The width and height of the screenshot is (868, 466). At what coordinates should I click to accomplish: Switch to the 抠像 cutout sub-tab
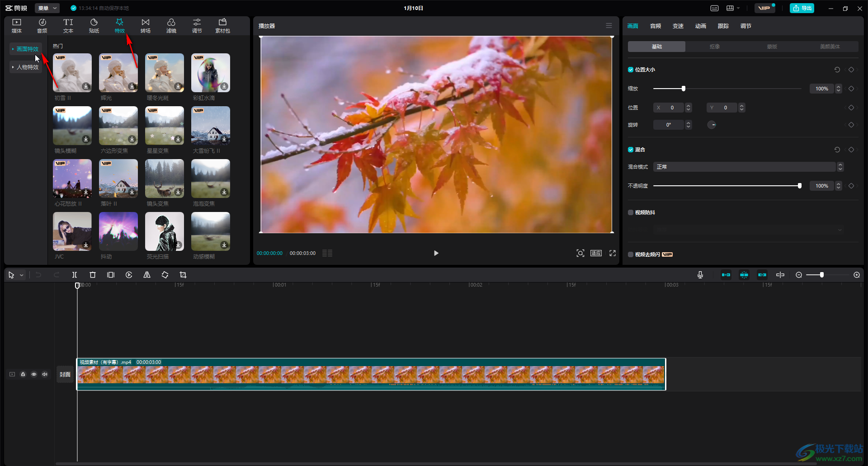[x=714, y=47]
